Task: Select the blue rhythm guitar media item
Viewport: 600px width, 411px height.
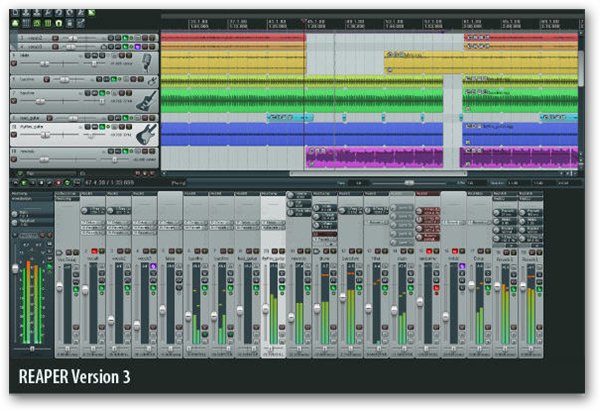Action: [302, 134]
